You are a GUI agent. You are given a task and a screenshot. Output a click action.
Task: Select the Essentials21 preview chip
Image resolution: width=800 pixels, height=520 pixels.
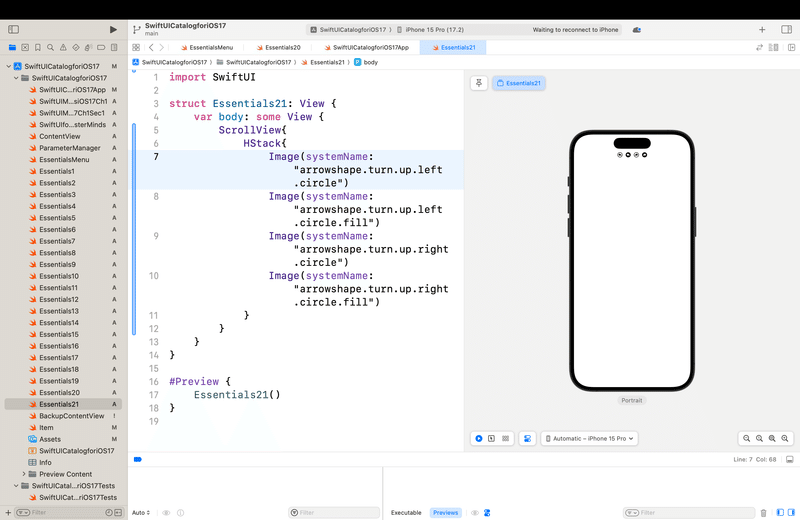coord(519,83)
